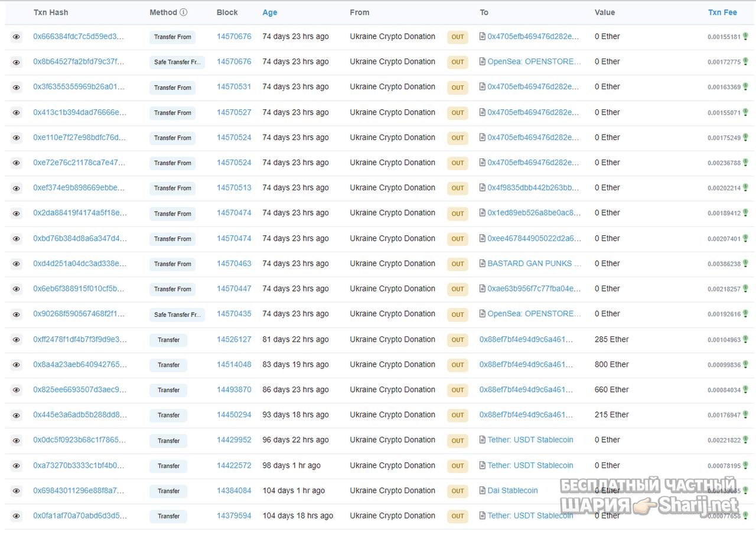Open block 14450294
The image size is (756, 535).
pos(234,415)
